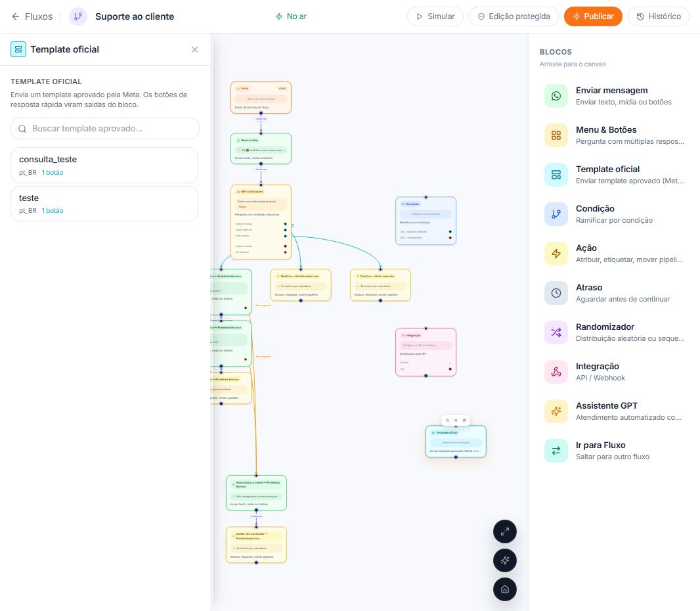Click the No ar status indicator
The width and height of the screenshot is (700, 611).
point(291,16)
